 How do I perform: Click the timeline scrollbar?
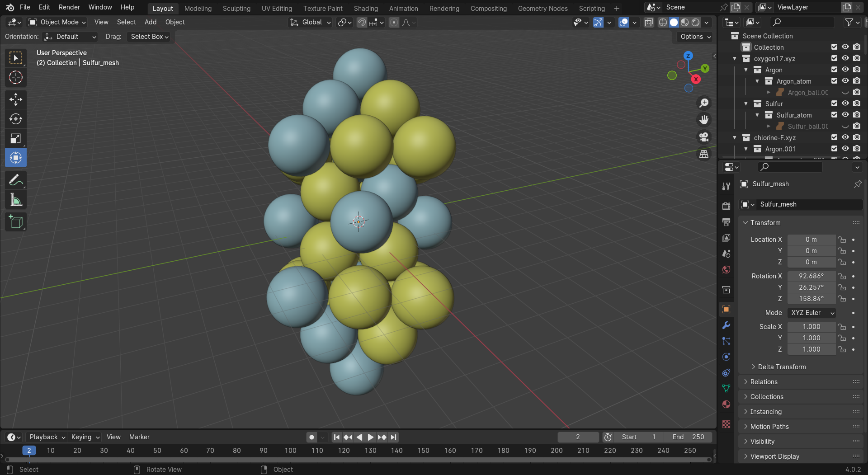[357, 460]
